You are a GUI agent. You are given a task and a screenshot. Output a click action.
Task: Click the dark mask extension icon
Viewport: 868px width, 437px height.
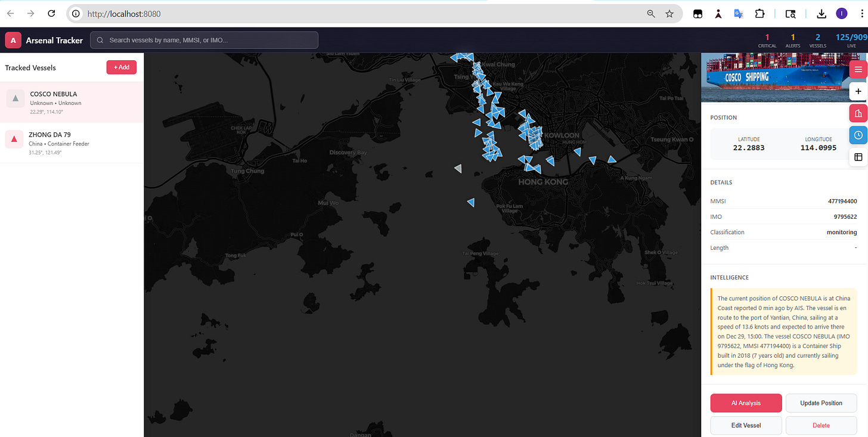(x=697, y=14)
